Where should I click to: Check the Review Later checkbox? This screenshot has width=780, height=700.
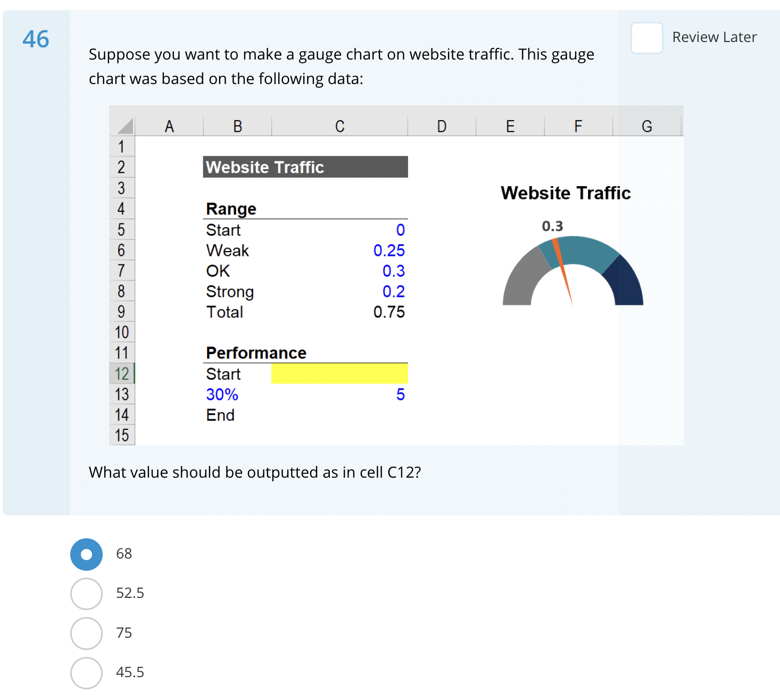tap(646, 38)
